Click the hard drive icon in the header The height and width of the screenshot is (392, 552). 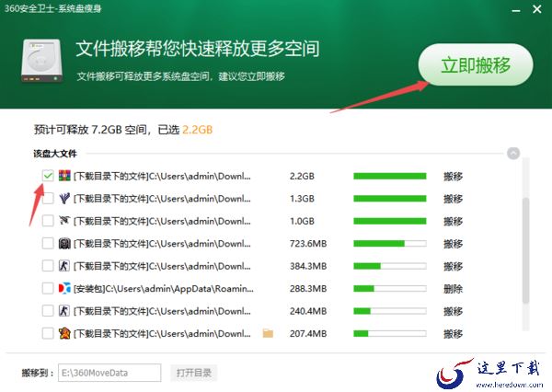coord(42,61)
